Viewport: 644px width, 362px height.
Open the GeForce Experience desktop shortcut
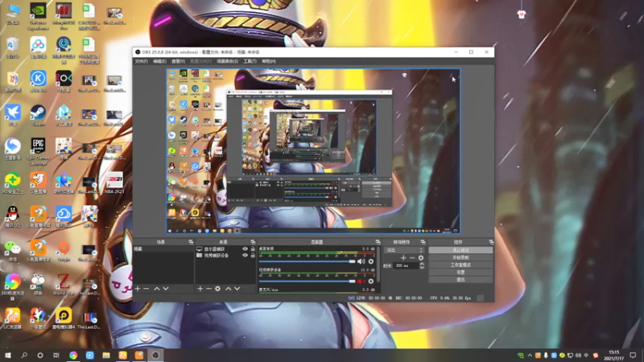(x=38, y=16)
